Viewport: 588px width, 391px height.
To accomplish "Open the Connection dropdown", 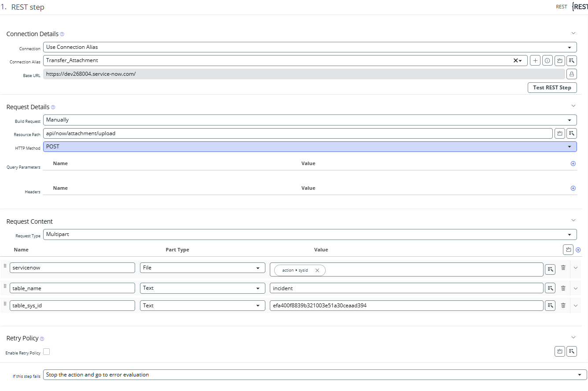I will click(310, 47).
